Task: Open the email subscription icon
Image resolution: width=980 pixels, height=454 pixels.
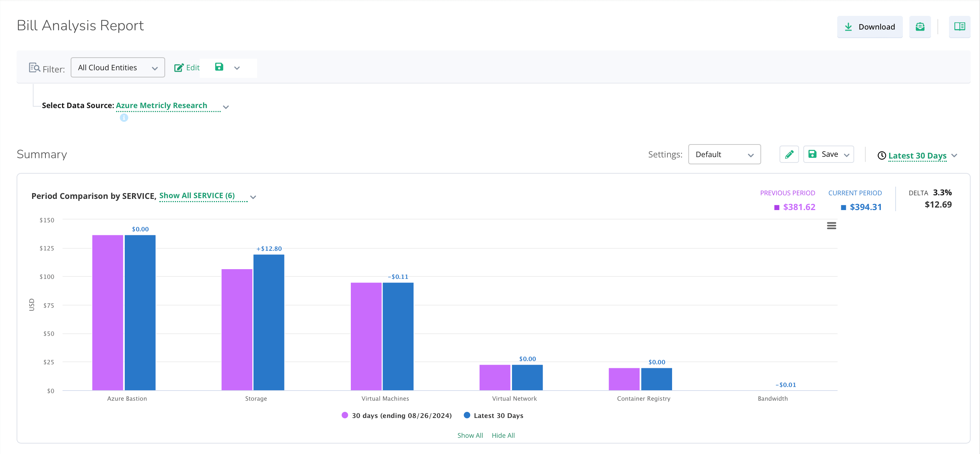Action: click(919, 27)
